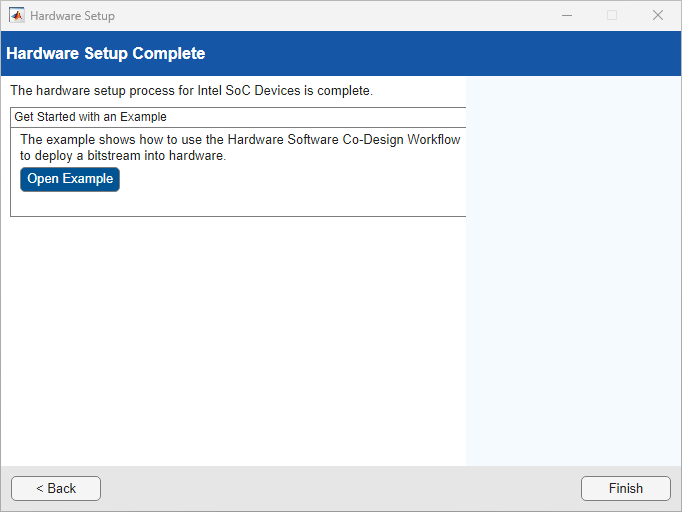
Task: Click the Open Example button
Action: click(70, 179)
